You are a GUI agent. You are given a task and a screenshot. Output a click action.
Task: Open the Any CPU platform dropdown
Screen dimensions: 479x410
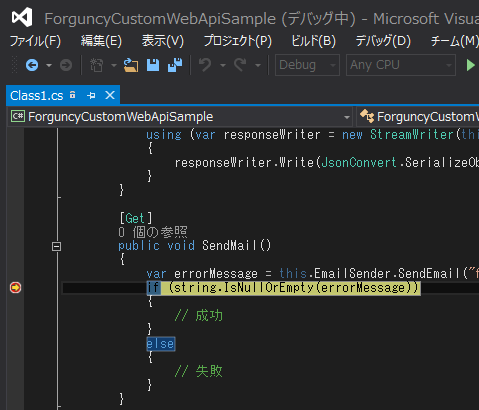(x=401, y=65)
